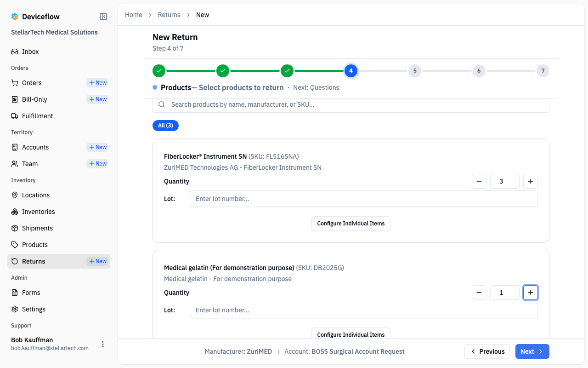Image resolution: width=588 pixels, height=368 pixels.
Task: Go to Returns breadcrumb
Action: point(169,15)
